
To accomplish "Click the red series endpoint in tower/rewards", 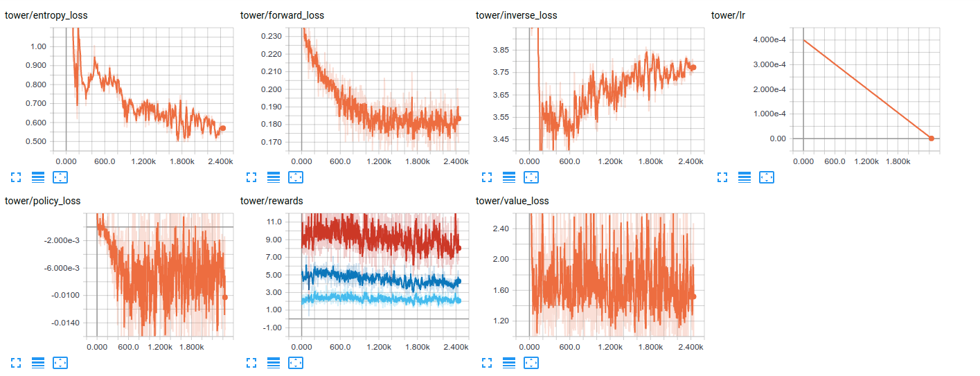I will 458,248.
